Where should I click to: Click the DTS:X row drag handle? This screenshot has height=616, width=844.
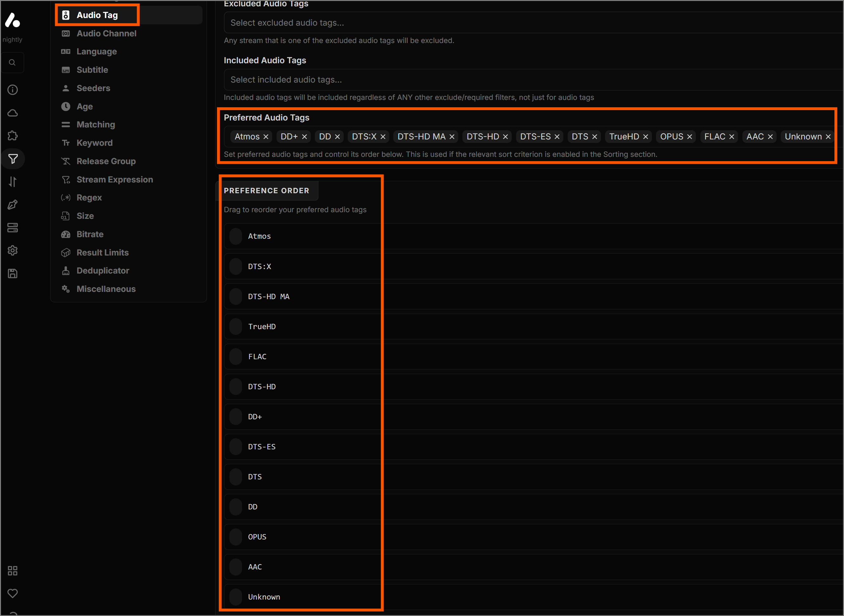point(236,267)
